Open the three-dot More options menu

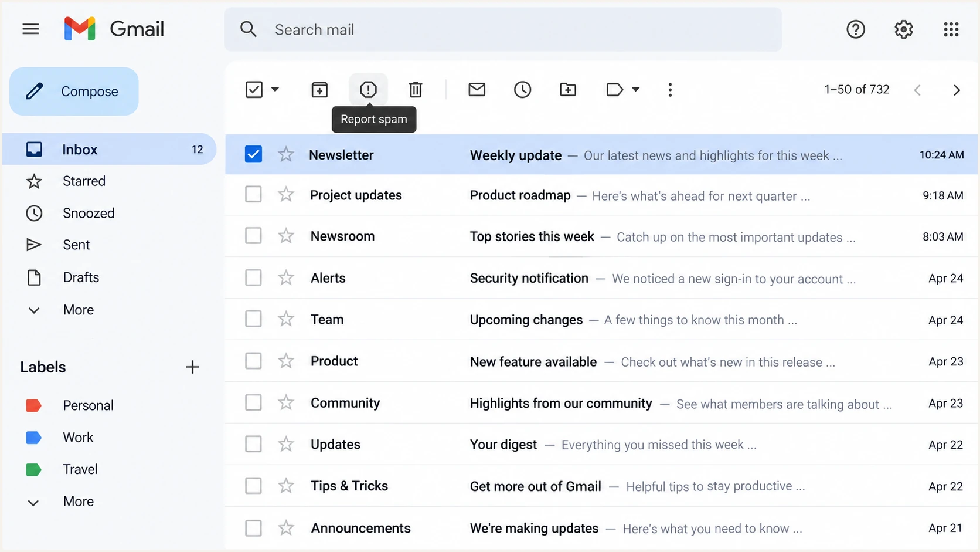click(x=670, y=90)
